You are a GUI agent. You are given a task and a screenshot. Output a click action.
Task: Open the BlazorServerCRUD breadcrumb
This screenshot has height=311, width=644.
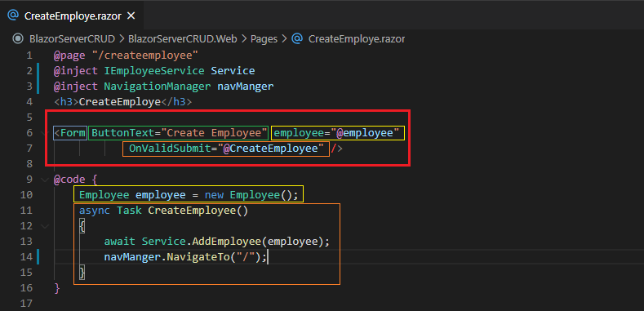coord(72,39)
